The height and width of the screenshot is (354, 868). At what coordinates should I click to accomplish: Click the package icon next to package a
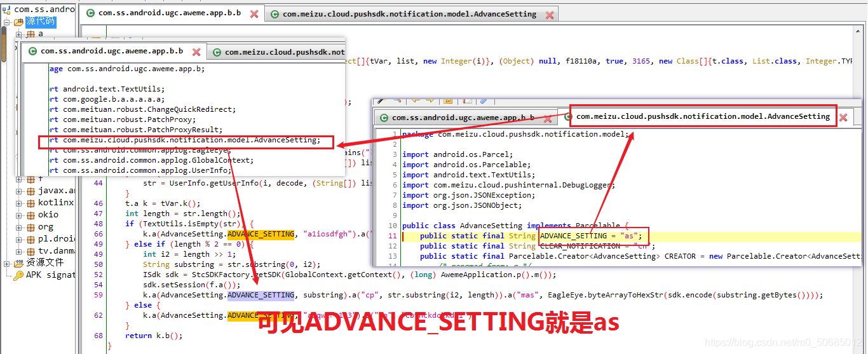tap(30, 34)
